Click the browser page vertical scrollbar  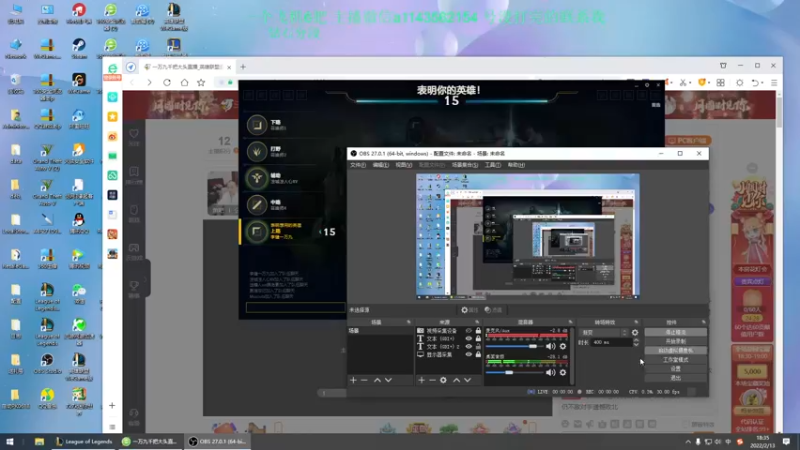pyautogui.click(x=779, y=110)
